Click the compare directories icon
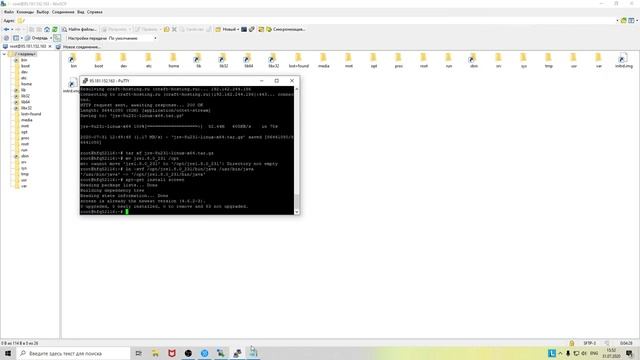 (x=261, y=29)
